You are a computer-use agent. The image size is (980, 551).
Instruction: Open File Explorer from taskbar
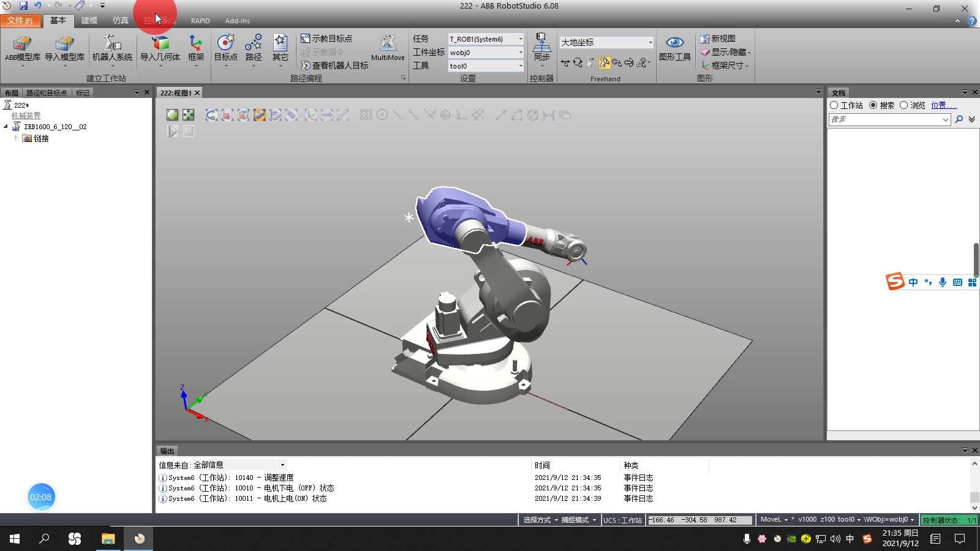coord(108,539)
